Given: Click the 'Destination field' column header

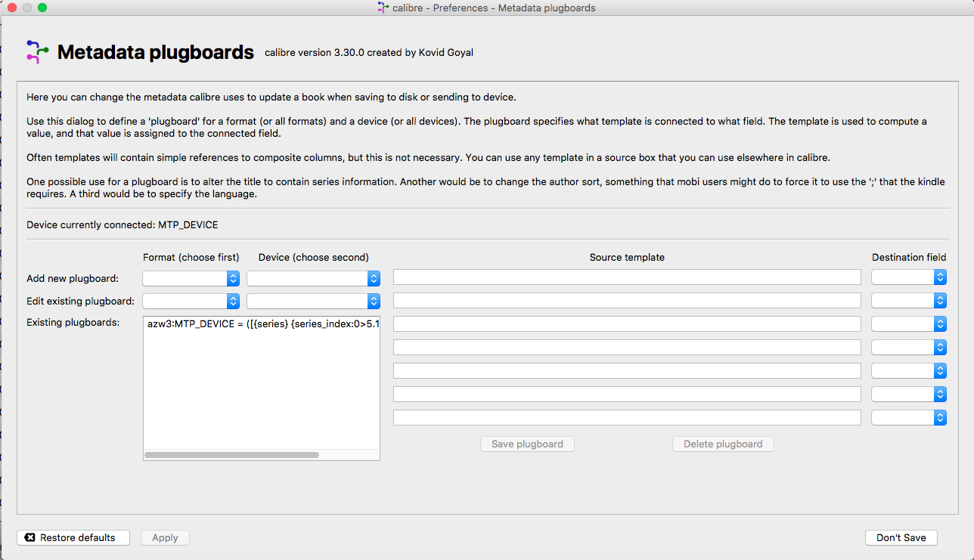Looking at the screenshot, I should pos(909,258).
